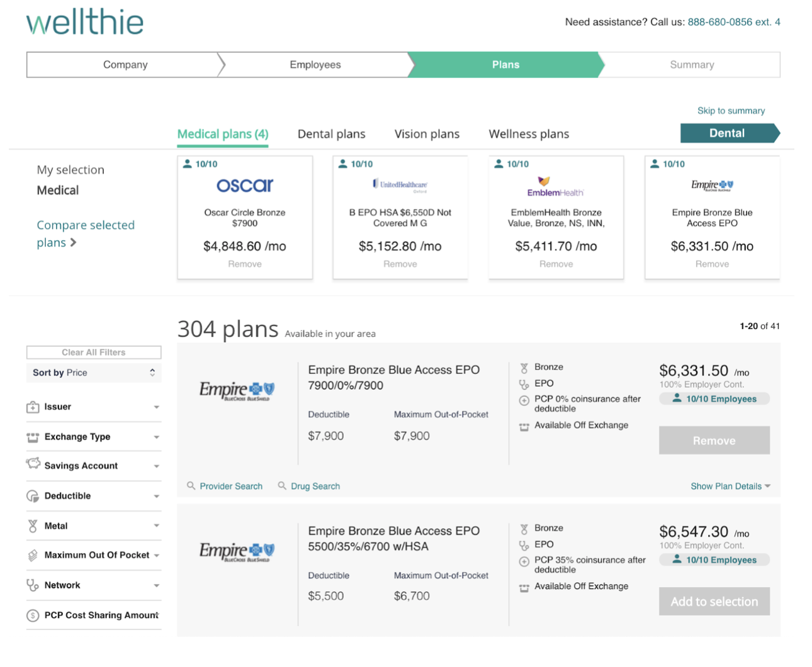The image size is (812, 667).
Task: Expand the Exchange Type filter
Action: pyautogui.click(x=156, y=437)
